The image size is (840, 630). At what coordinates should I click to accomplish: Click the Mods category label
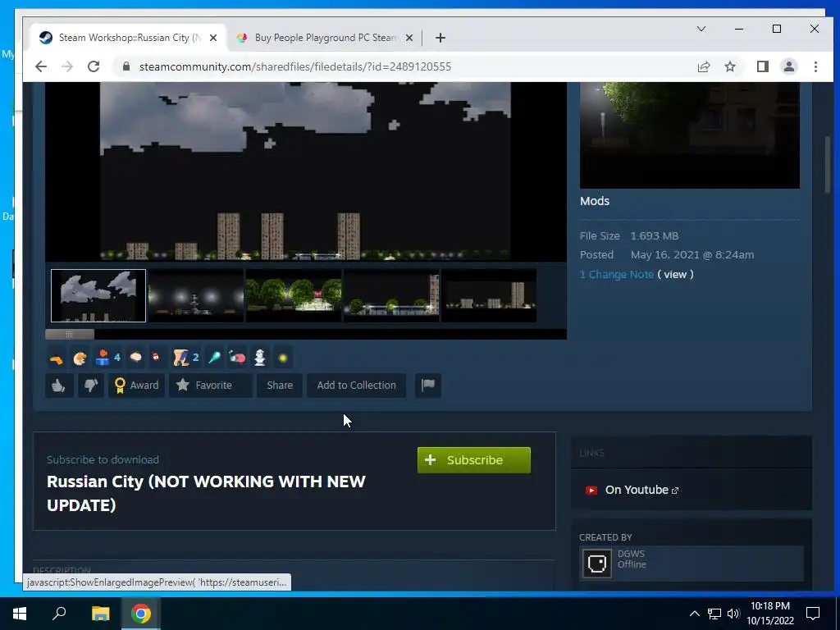595,201
